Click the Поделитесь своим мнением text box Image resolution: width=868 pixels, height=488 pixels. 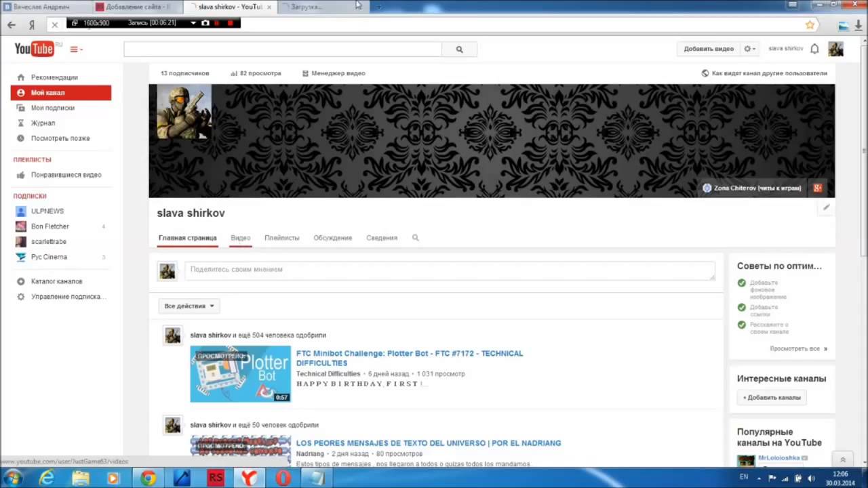(450, 270)
